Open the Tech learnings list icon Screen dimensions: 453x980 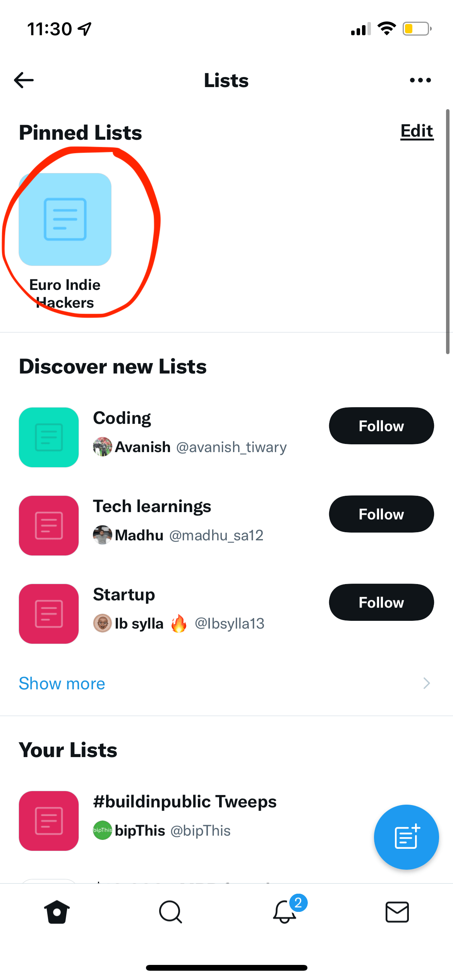click(49, 526)
